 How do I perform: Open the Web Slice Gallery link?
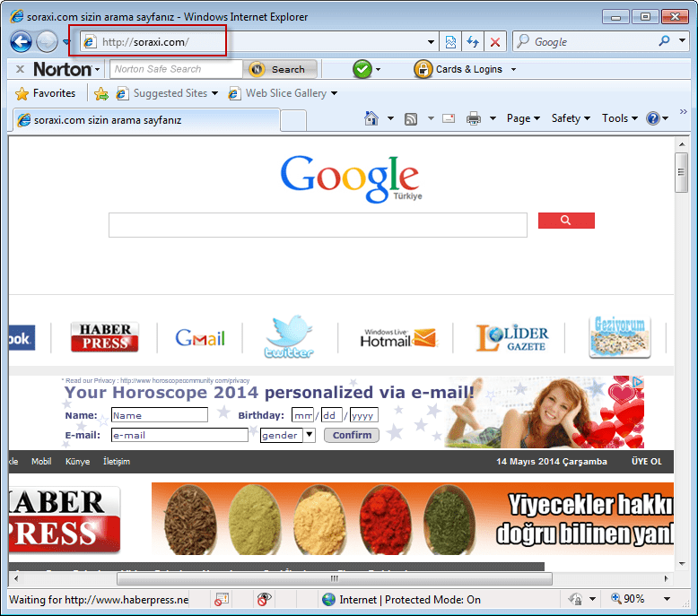coord(284,93)
